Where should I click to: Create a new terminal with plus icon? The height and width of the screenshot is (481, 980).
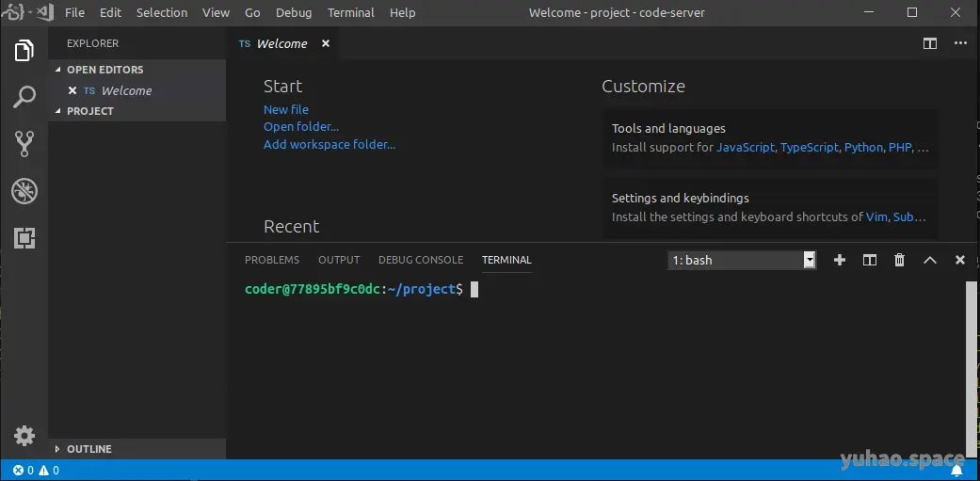tap(840, 260)
